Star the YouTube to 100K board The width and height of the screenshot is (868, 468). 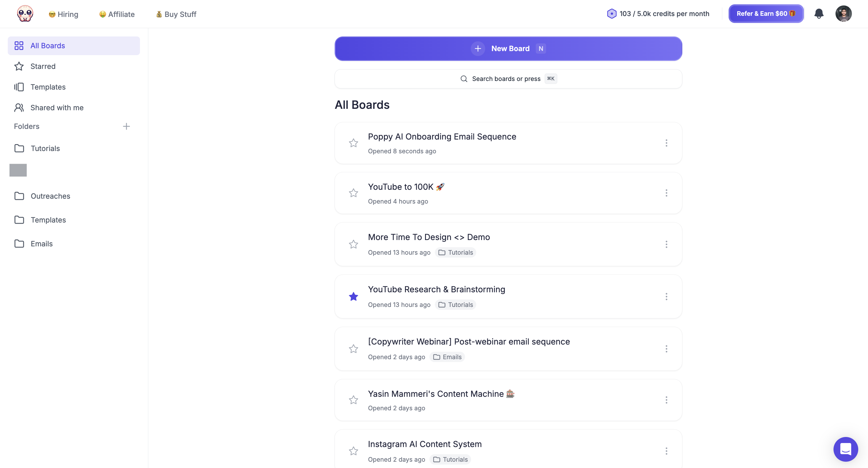[354, 193]
